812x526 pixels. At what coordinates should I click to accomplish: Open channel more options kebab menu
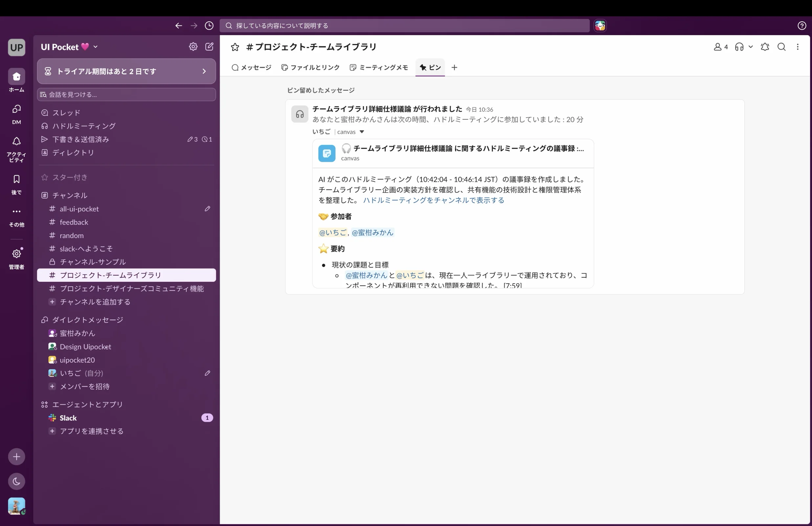click(x=798, y=47)
